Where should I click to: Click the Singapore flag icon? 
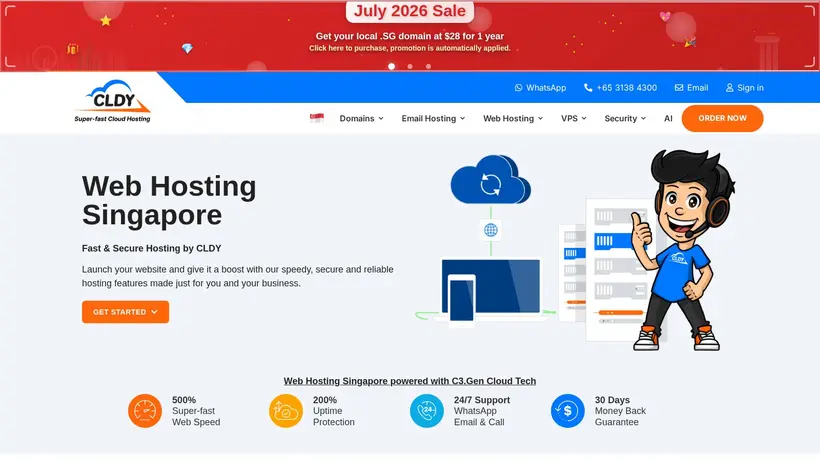317,118
